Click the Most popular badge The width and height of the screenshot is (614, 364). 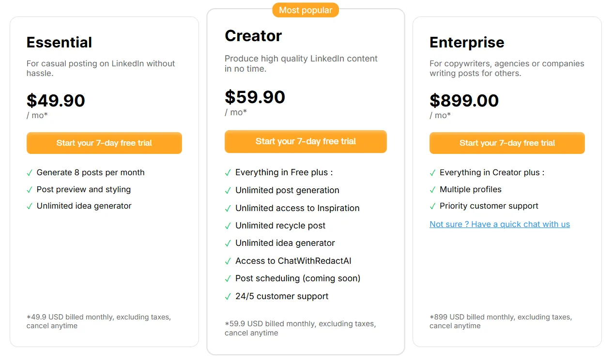[306, 10]
